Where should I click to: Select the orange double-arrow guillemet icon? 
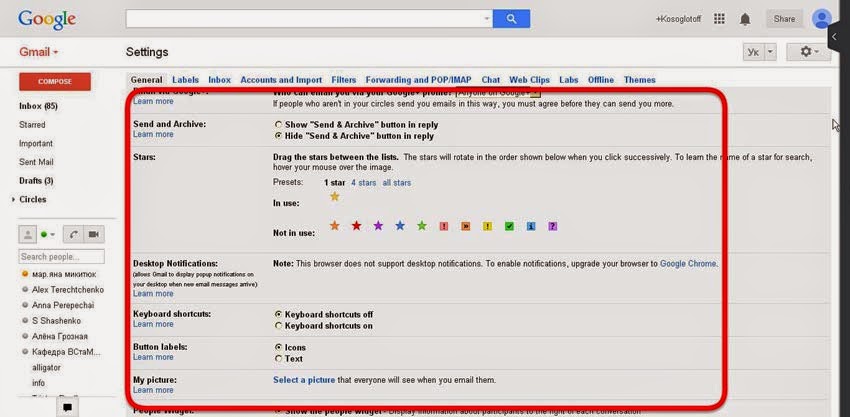pos(466,226)
